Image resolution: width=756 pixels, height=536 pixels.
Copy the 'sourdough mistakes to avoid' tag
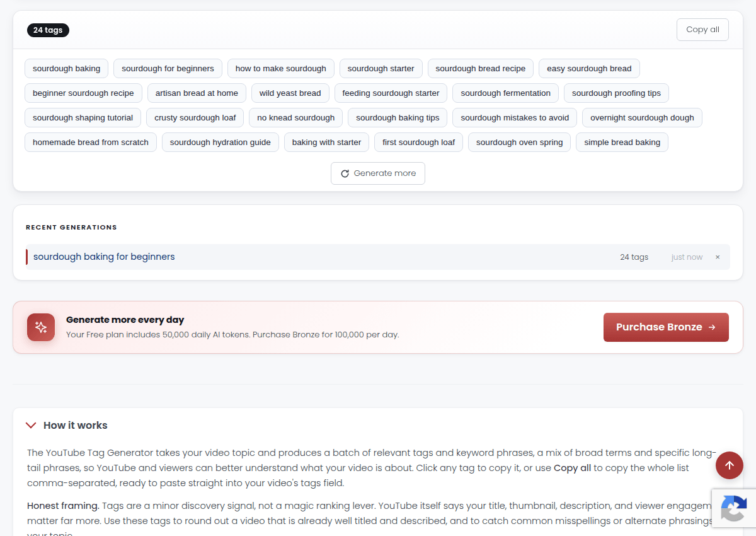515,118
